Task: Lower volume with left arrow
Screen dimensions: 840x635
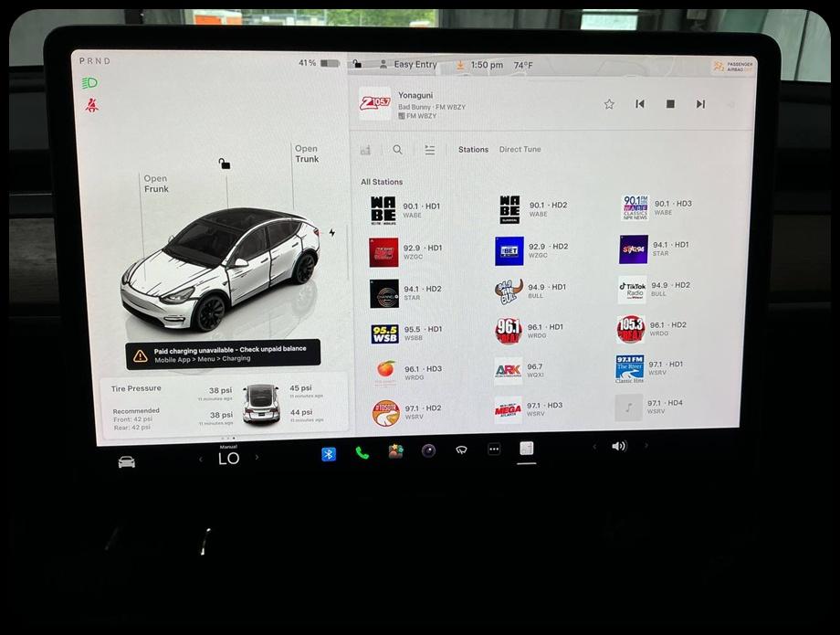Action: point(594,447)
